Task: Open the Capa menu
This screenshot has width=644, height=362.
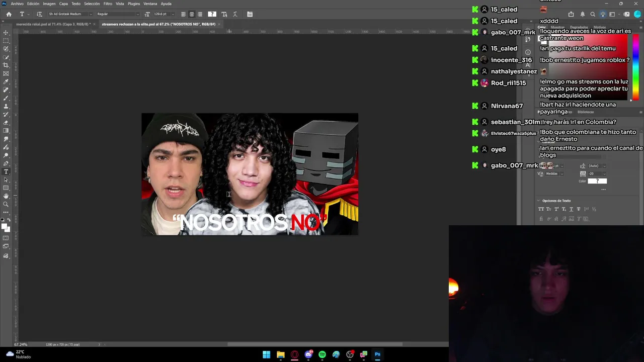Action: click(63, 4)
